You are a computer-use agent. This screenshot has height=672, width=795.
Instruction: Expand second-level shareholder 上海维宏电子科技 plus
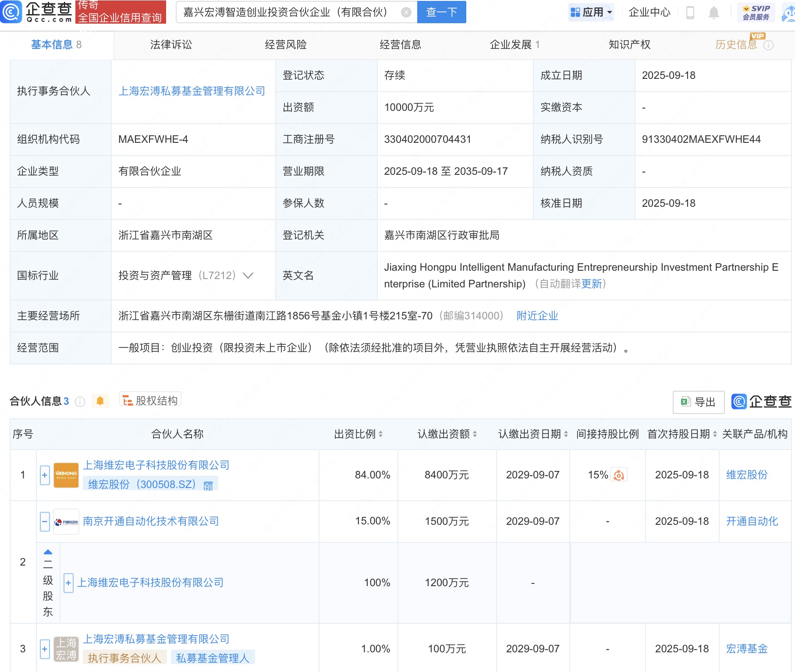(x=68, y=583)
